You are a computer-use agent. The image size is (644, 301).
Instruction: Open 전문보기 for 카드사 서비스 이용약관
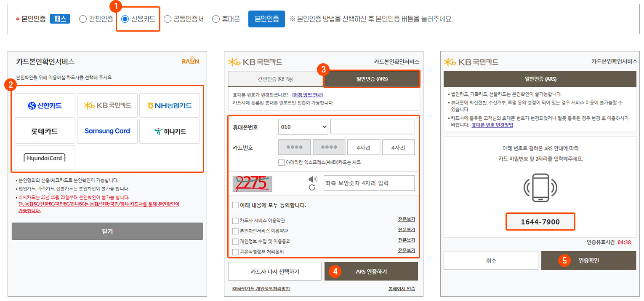(407, 219)
